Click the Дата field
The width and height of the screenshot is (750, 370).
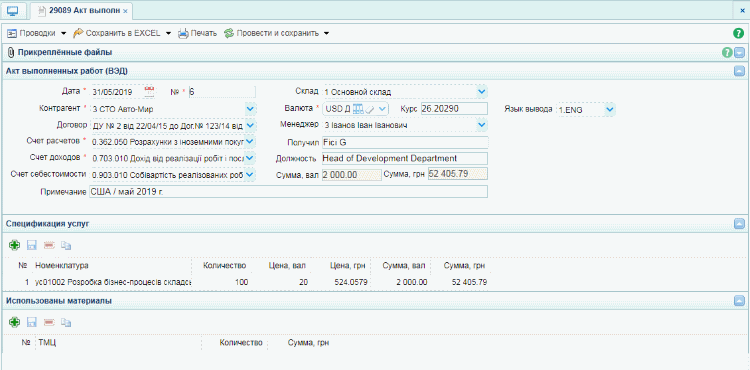point(117,92)
